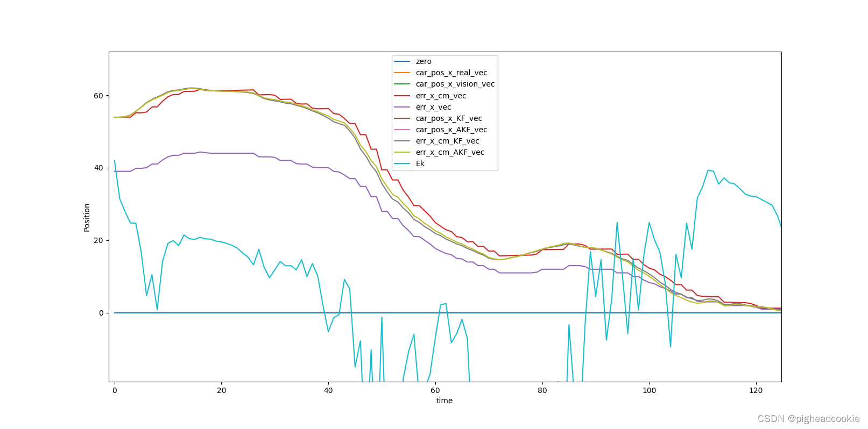Click the 'err_x_cm_AKF_vec' legend label
Viewport: 868px width, 429px height.
(450, 152)
